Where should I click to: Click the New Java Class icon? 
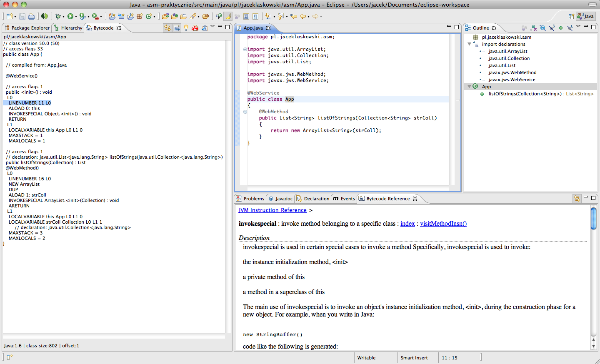(148, 16)
